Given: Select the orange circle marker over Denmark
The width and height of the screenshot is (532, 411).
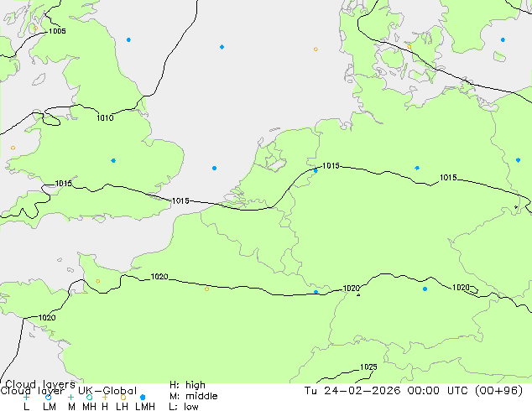Looking at the screenshot, I should click(x=409, y=47).
